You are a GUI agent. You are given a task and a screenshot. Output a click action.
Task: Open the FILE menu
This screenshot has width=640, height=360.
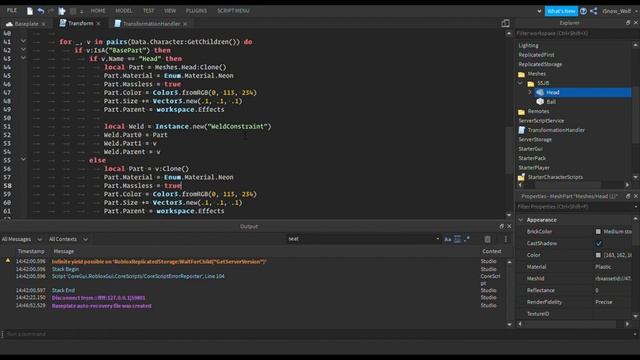[x=12, y=11]
